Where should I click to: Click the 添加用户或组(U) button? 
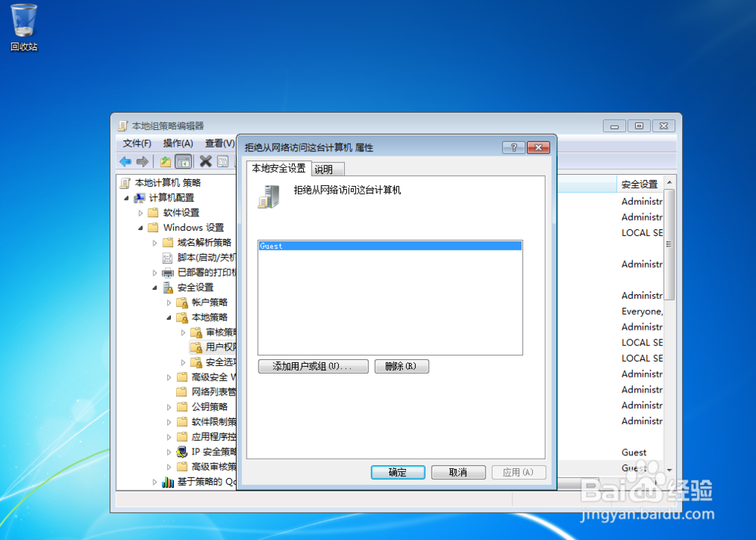[313, 366]
